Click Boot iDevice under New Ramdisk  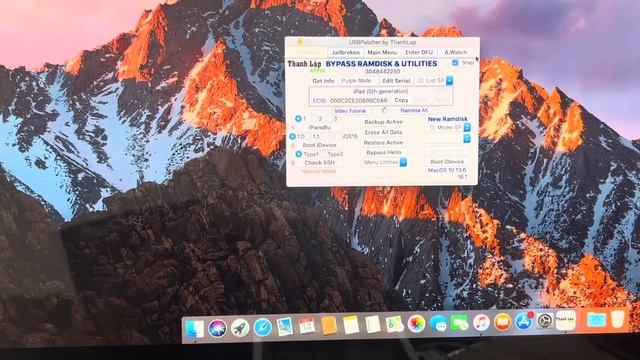pos(447,162)
